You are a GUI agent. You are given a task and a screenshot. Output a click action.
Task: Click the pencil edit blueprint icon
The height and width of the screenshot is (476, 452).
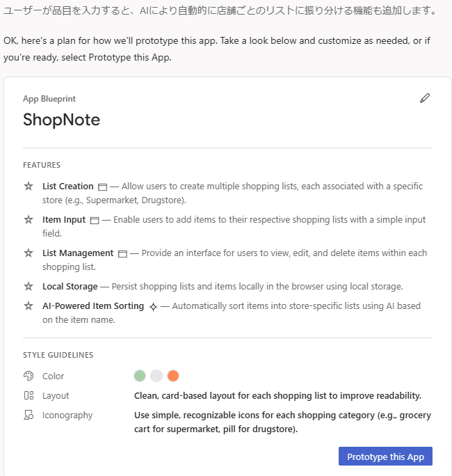pos(425,98)
